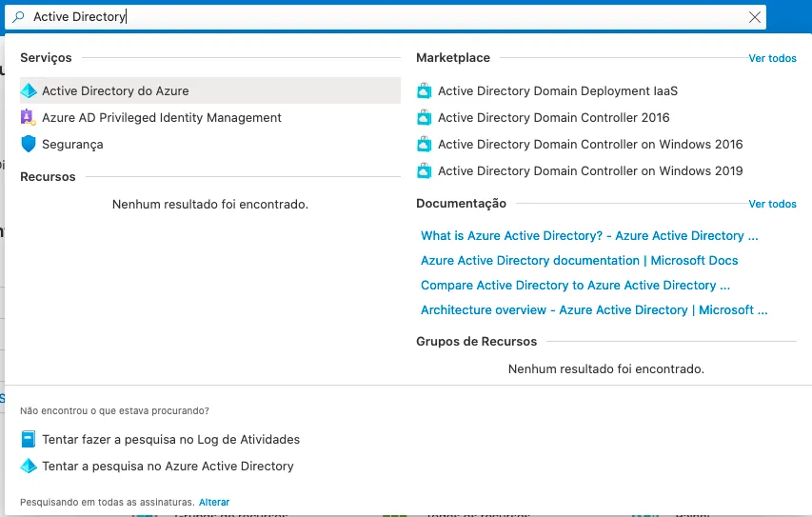Click Não encontrou o que estava procurando text
The height and width of the screenshot is (517, 812).
coord(114,410)
